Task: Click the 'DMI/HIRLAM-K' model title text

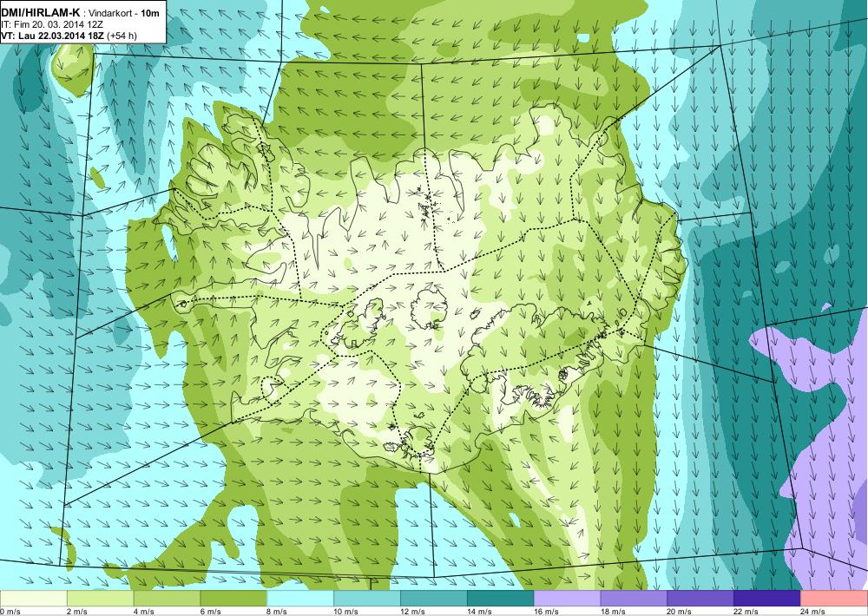Action: coord(41,13)
